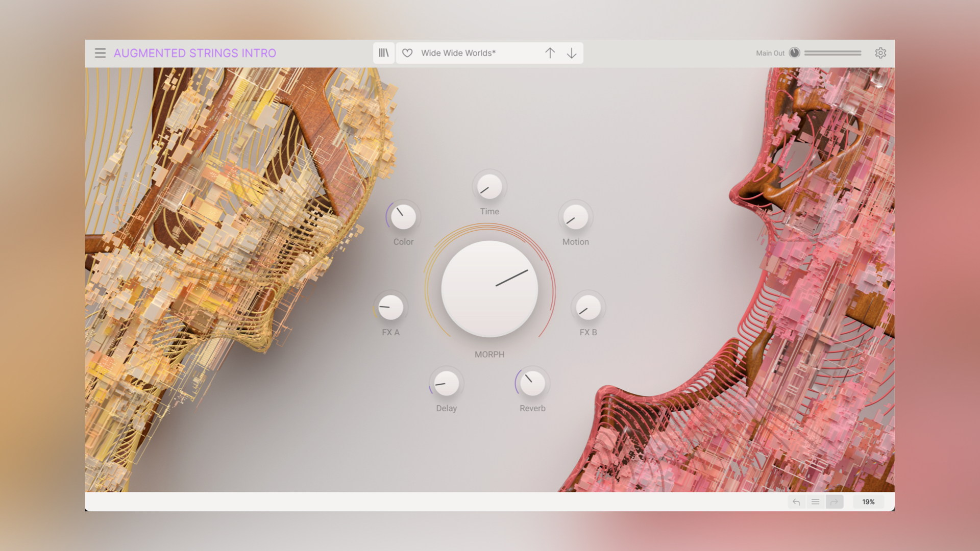This screenshot has width=980, height=551.
Task: Favorite the preset with the heart toggle
Action: (407, 53)
